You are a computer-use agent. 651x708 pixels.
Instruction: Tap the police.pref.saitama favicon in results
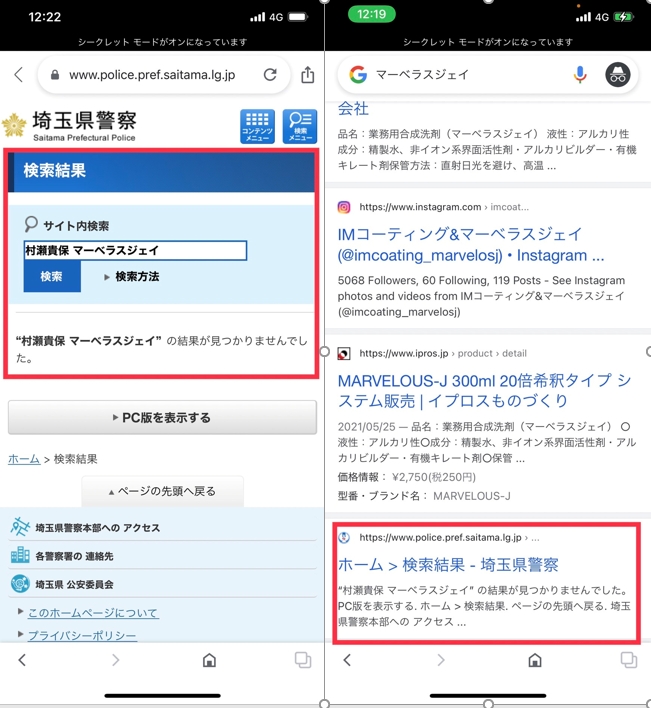344,537
